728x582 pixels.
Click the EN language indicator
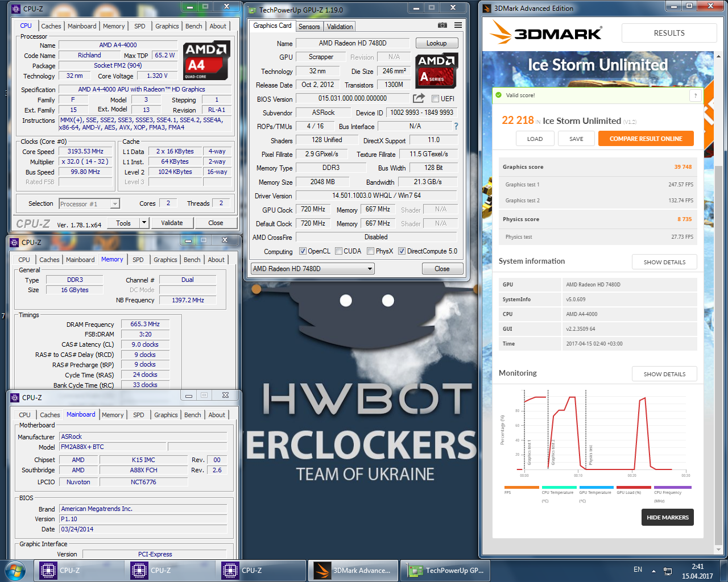click(638, 569)
